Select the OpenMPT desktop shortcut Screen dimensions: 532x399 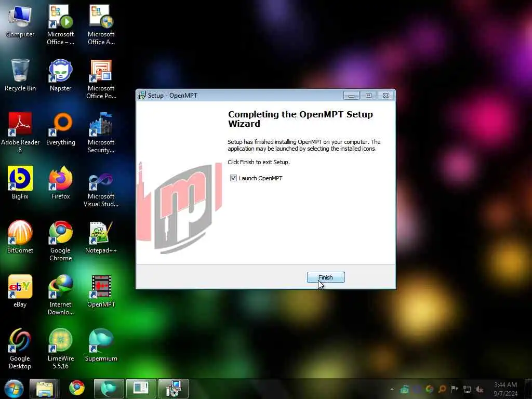[x=101, y=291]
